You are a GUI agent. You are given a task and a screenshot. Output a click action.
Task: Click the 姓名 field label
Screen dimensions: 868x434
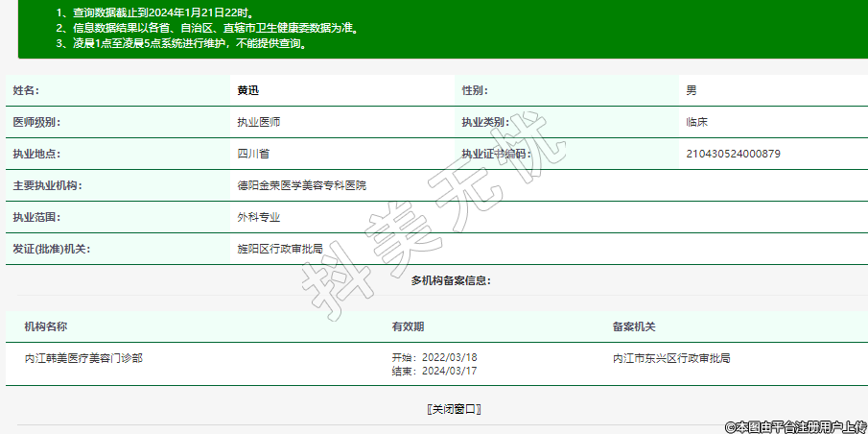click(x=26, y=90)
